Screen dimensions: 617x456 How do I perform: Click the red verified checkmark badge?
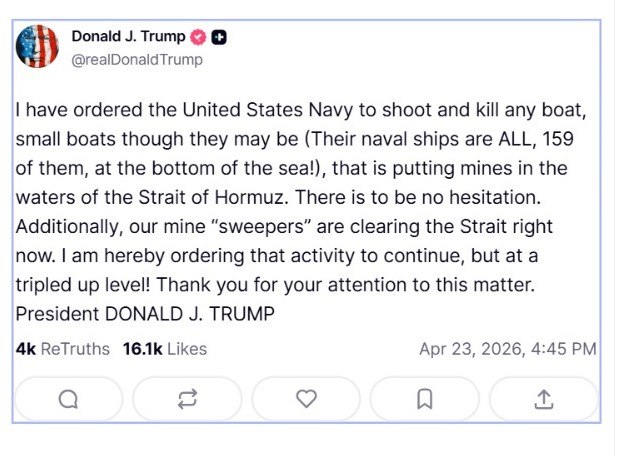[198, 38]
